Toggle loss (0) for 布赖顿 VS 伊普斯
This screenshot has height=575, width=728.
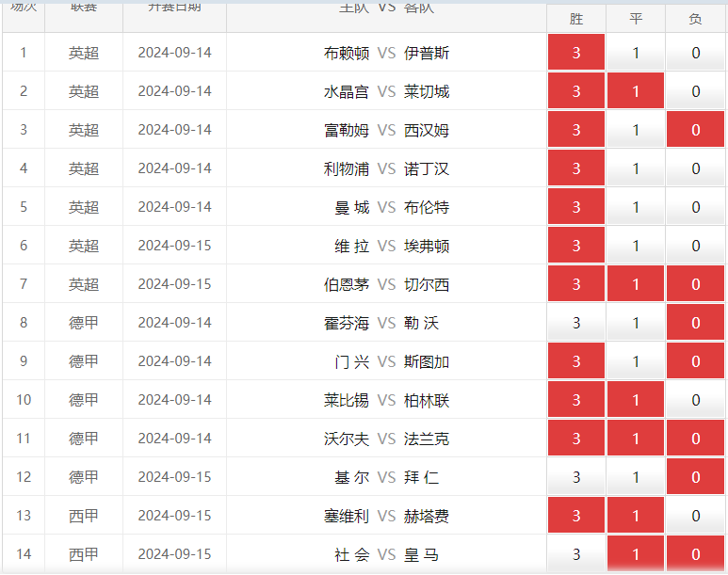(695, 52)
